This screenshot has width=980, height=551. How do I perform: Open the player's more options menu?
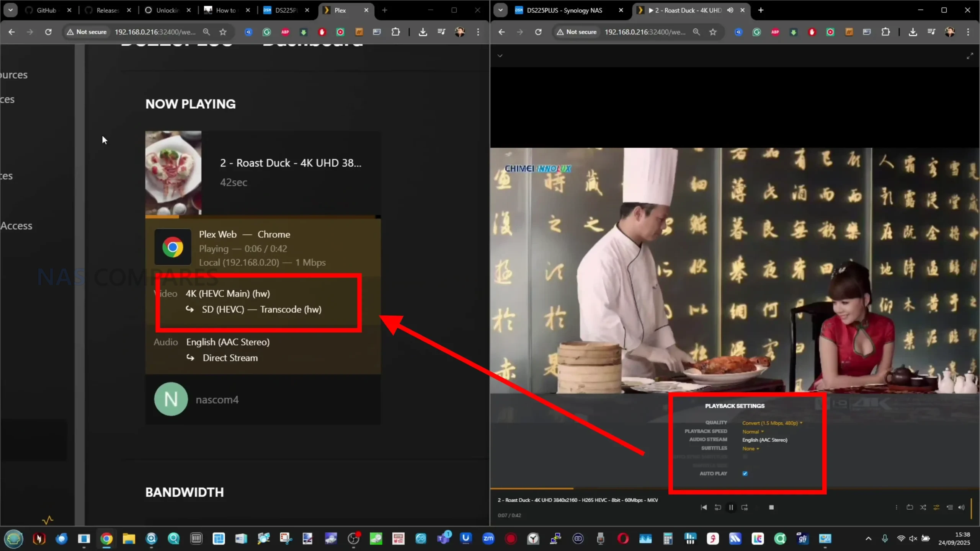coord(896,507)
